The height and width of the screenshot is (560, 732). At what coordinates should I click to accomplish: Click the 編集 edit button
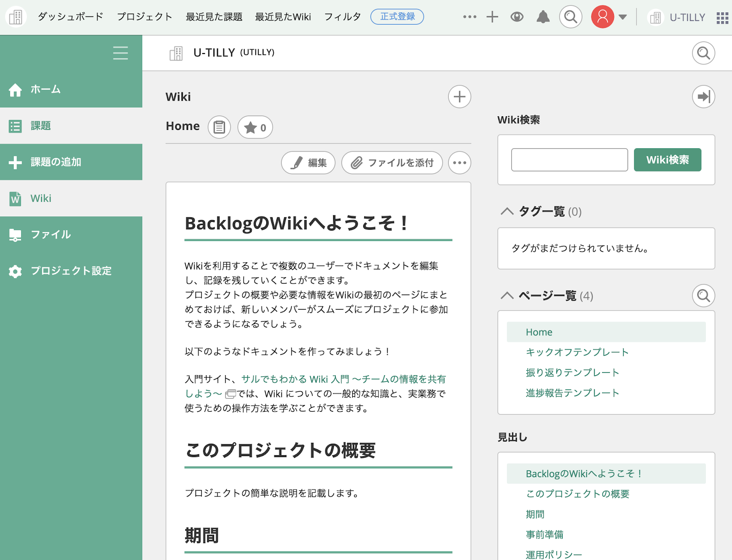pos(308,162)
